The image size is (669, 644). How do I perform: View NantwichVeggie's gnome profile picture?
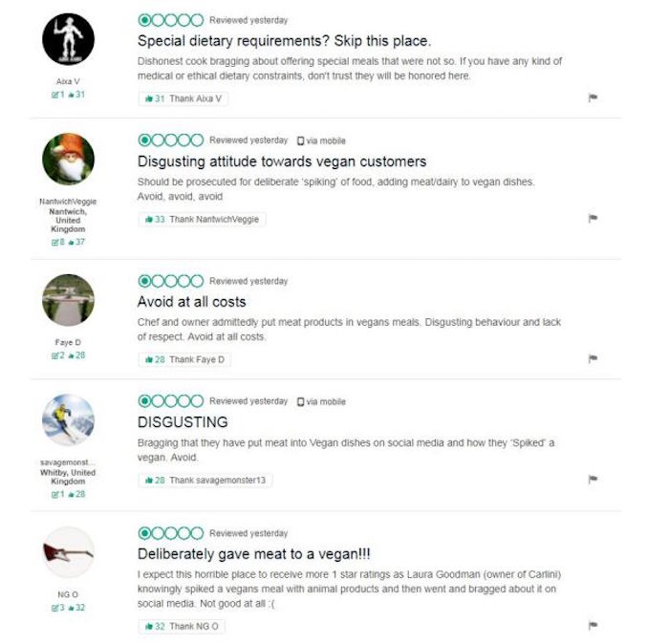tap(69, 160)
